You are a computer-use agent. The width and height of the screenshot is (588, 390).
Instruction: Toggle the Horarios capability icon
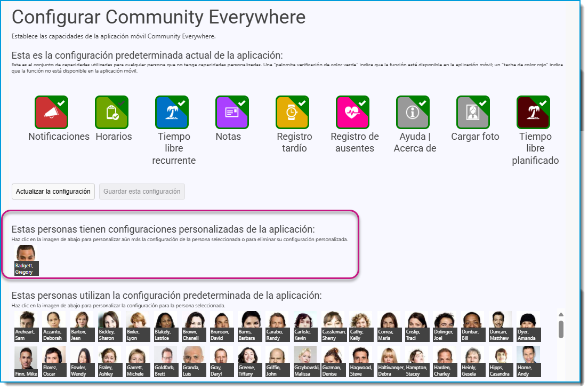(112, 112)
